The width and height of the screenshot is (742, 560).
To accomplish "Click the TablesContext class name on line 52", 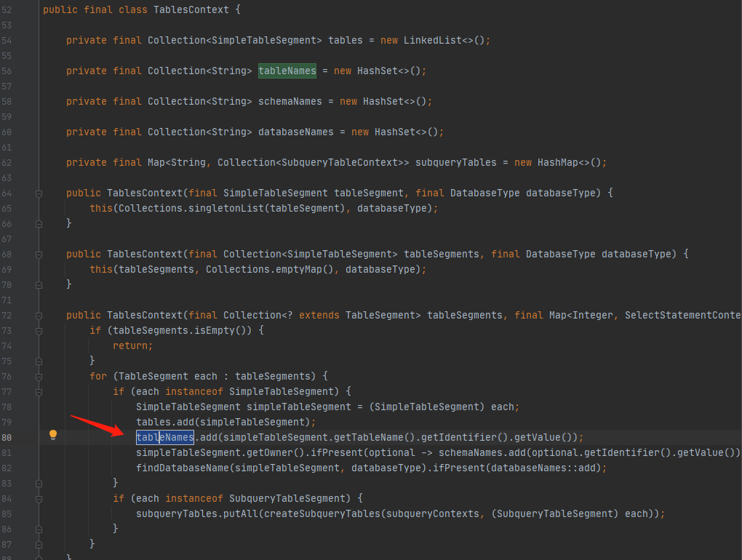I will coord(191,9).
